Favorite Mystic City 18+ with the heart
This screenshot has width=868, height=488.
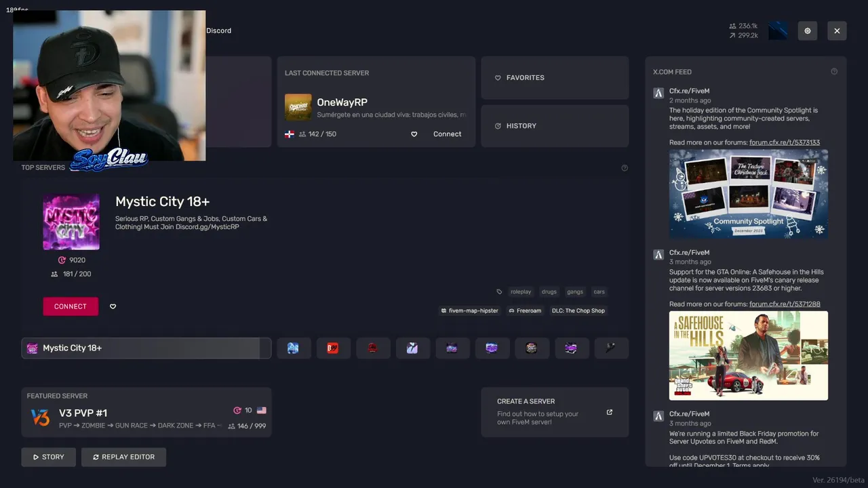(x=113, y=306)
